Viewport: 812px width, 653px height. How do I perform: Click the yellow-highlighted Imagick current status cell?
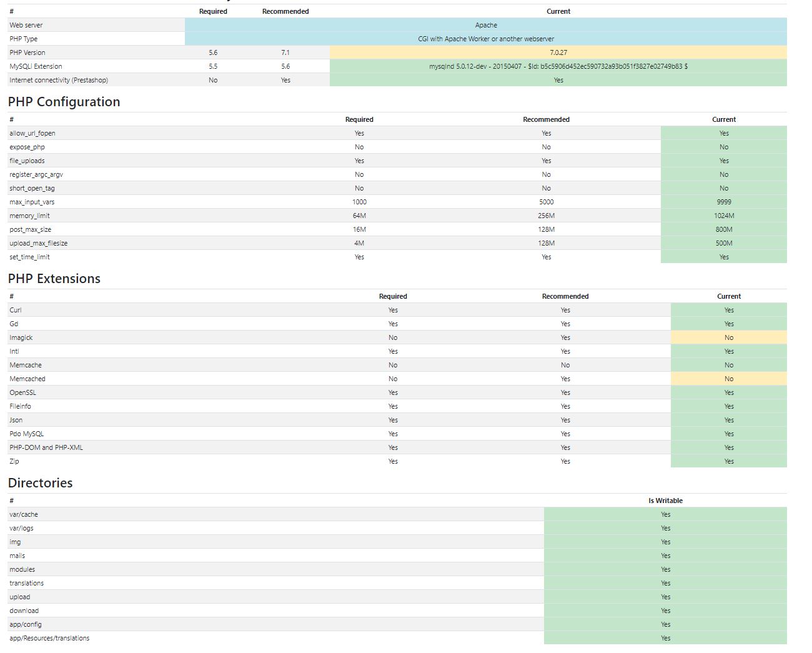tap(728, 337)
